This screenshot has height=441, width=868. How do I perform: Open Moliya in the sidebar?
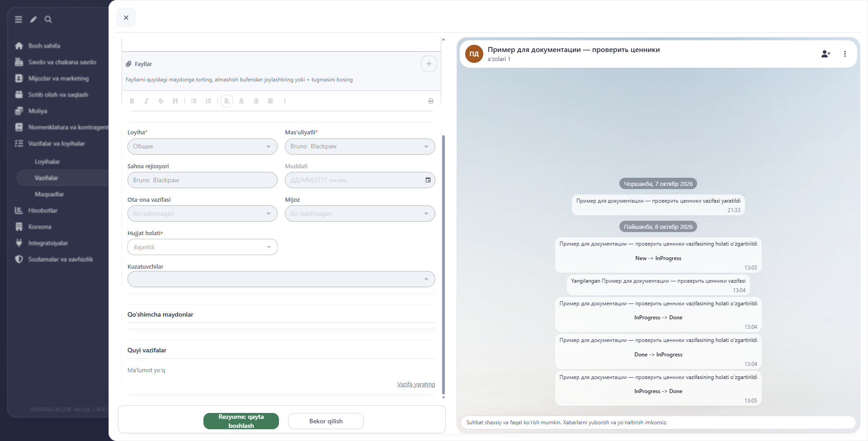[x=38, y=111]
